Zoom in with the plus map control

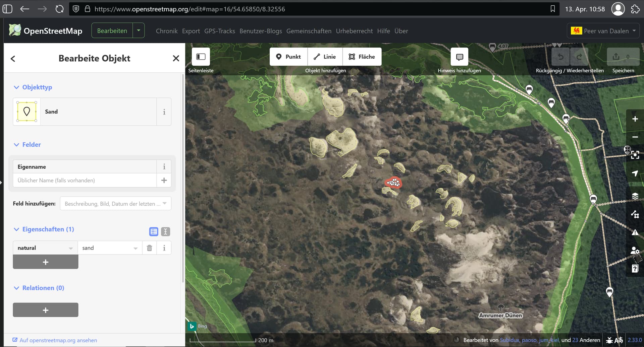tap(635, 119)
